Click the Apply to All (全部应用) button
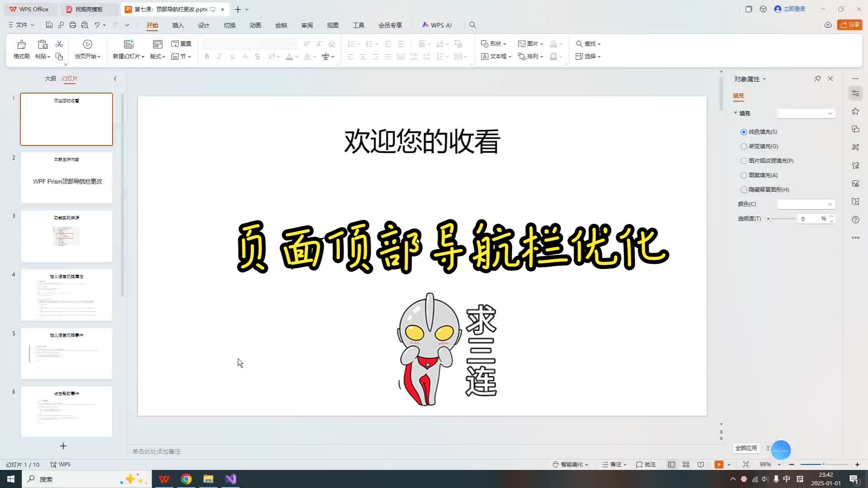 (746, 448)
